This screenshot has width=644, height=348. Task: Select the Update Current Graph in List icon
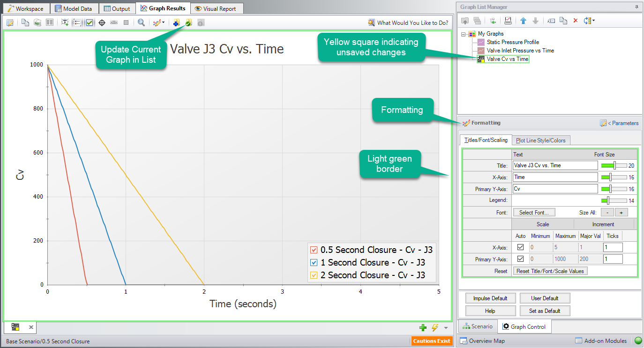(x=188, y=22)
